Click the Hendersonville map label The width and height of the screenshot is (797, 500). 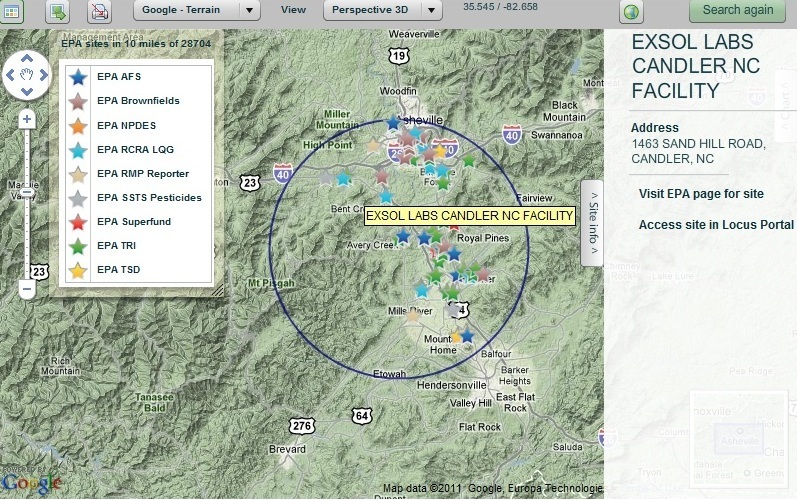pos(451,385)
